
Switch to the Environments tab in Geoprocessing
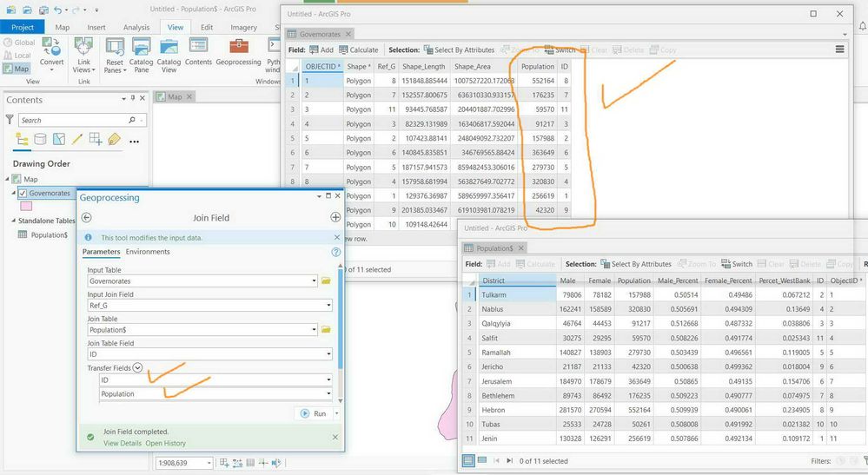pos(148,252)
